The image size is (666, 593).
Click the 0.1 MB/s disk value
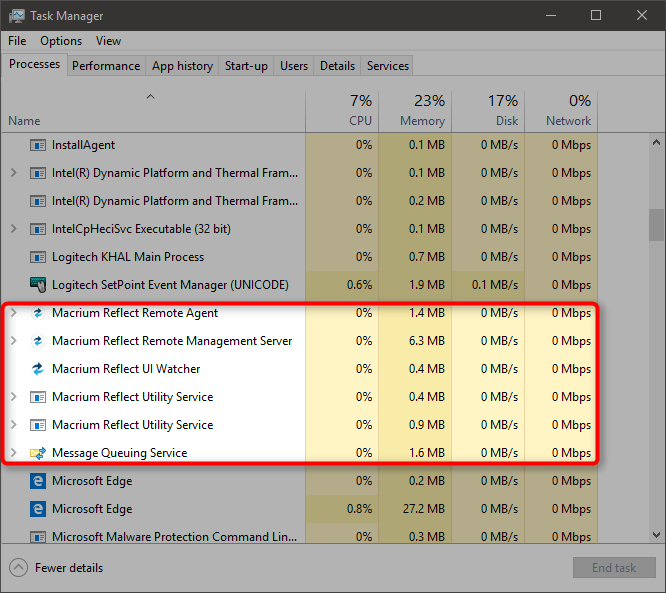click(x=495, y=285)
